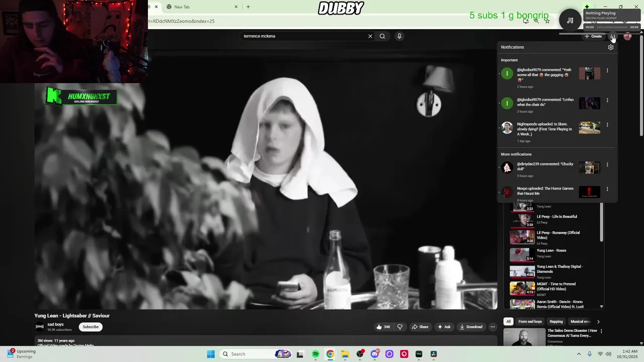Screen dimensions: 644x362
Task: Click the music widget album art icon
Action: click(x=570, y=20)
